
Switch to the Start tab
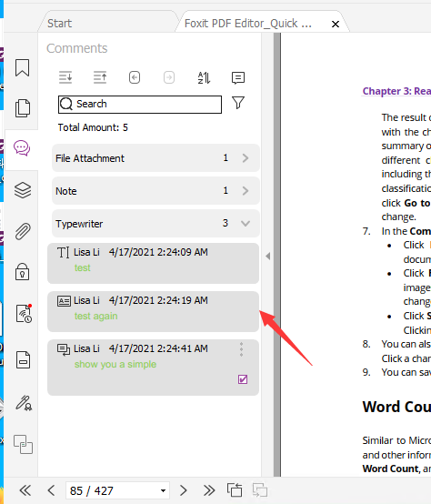59,24
